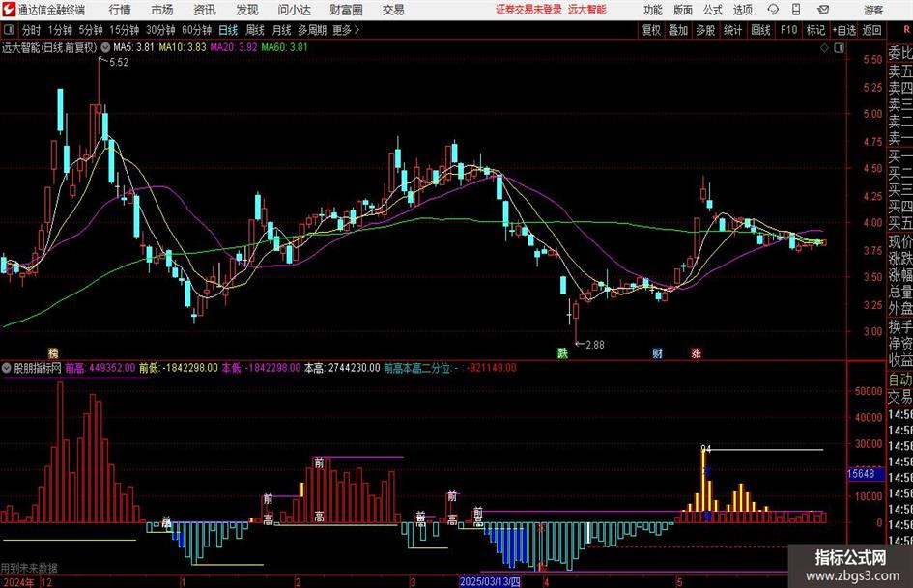This screenshot has width=913, height=588.
Task: Click 证券交易未登录 login link
Action: pyautogui.click(x=528, y=10)
